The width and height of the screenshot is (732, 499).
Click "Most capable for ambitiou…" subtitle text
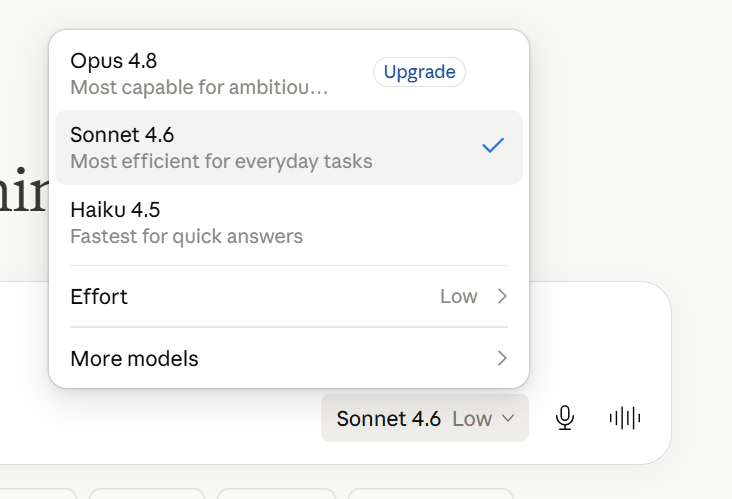[x=199, y=87]
